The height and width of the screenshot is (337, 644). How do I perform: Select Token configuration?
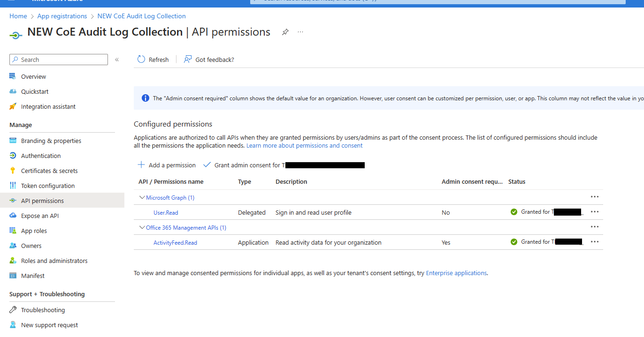click(x=47, y=185)
